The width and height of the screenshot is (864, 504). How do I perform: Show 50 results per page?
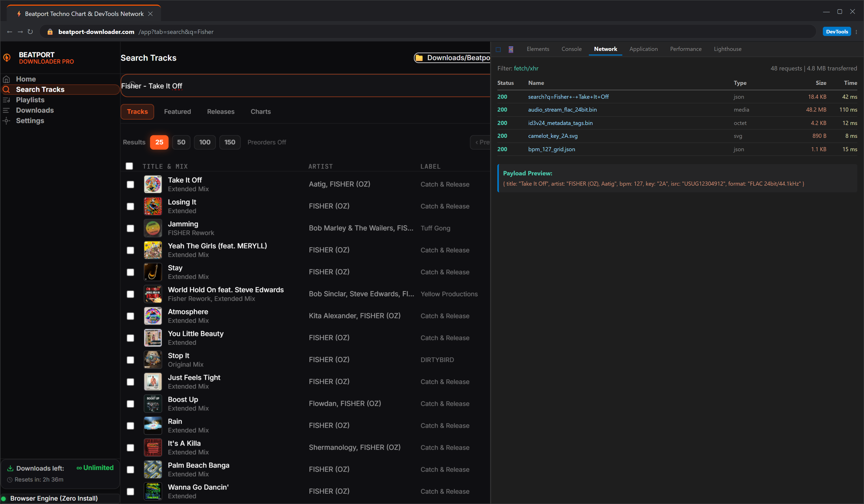(x=181, y=142)
